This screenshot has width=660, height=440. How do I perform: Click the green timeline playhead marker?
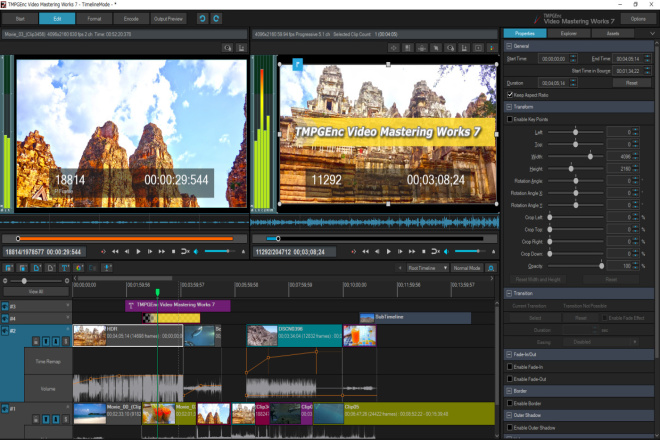[158, 292]
